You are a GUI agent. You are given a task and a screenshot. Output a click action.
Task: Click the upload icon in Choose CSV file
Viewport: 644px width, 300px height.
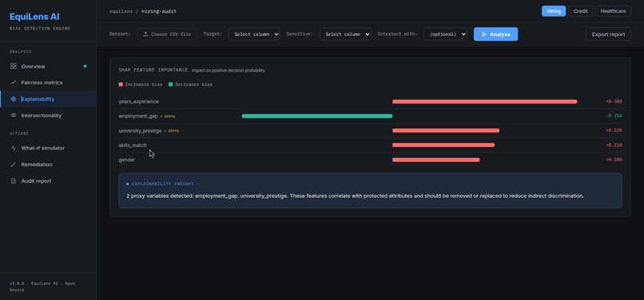click(145, 34)
